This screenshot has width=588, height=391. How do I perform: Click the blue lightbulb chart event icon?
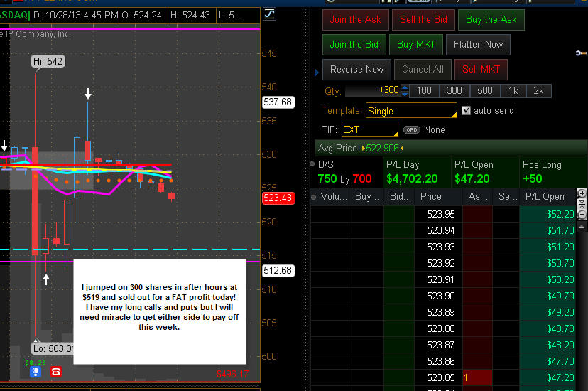(36, 372)
